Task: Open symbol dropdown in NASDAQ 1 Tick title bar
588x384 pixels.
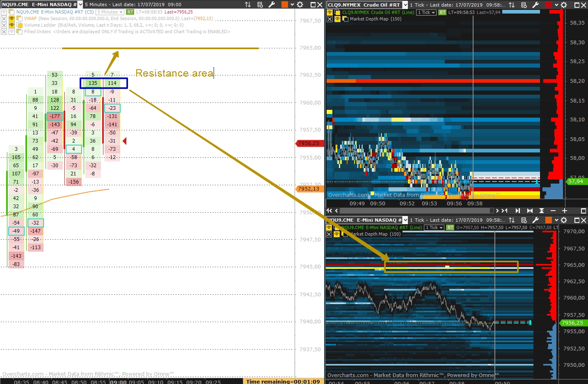Action: point(405,220)
